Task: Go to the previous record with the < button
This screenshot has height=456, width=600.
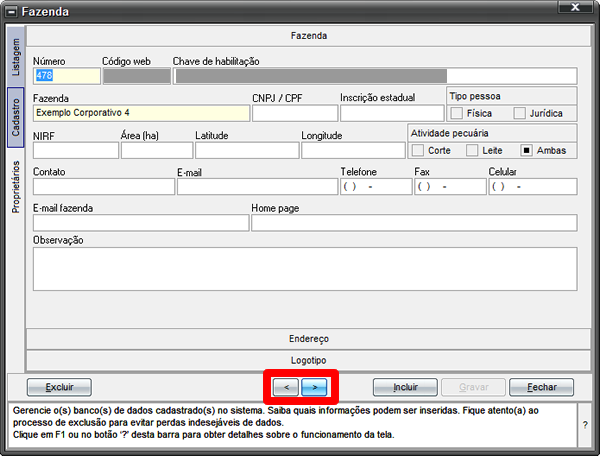Action: (286, 387)
